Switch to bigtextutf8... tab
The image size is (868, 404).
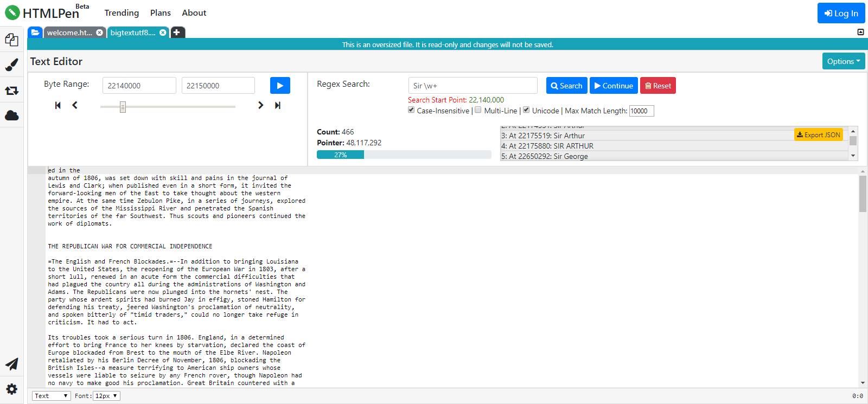[133, 33]
